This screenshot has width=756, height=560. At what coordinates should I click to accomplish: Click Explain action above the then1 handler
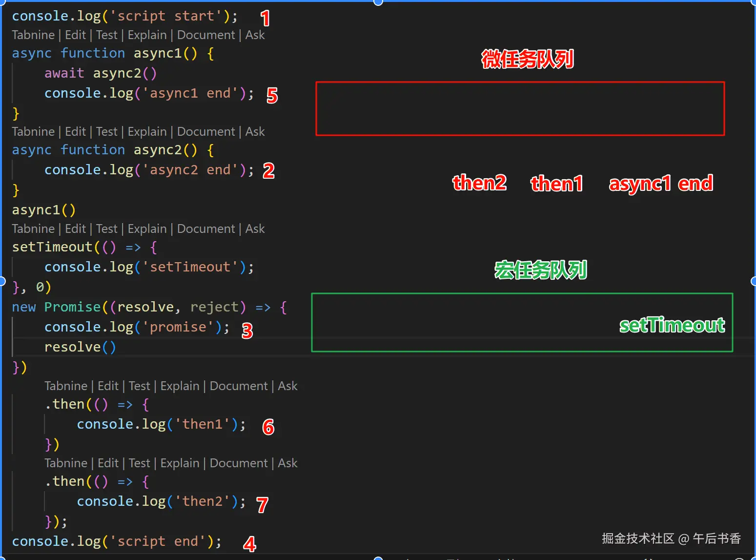pos(180,386)
